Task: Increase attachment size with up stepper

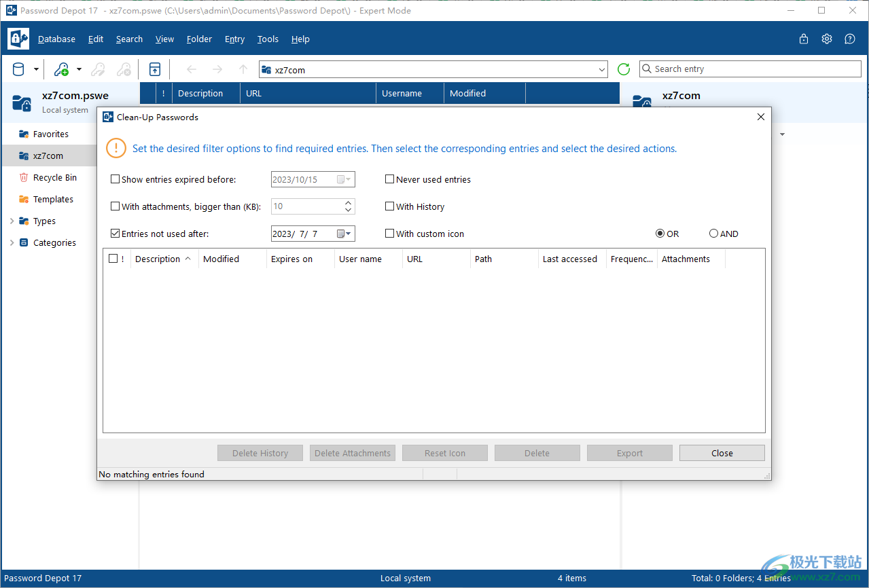Action: [x=349, y=203]
